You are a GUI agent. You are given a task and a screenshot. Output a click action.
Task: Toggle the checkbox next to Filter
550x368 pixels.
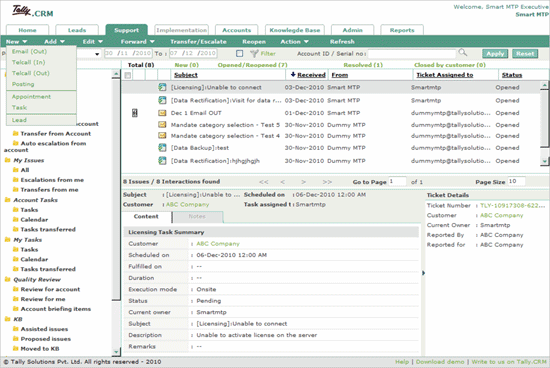(240, 54)
